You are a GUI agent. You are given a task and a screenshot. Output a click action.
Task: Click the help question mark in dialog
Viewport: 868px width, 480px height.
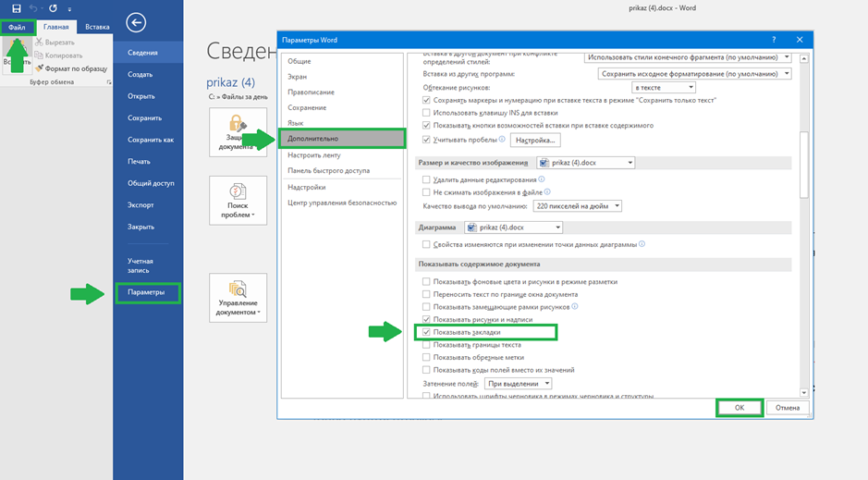(x=774, y=40)
